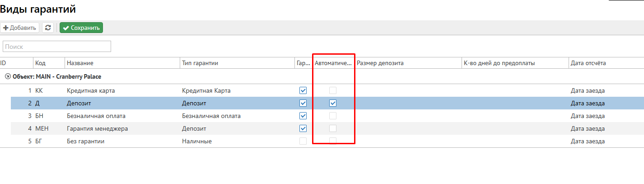Click the Добавить button
The height and width of the screenshot is (184, 644).
point(19,28)
